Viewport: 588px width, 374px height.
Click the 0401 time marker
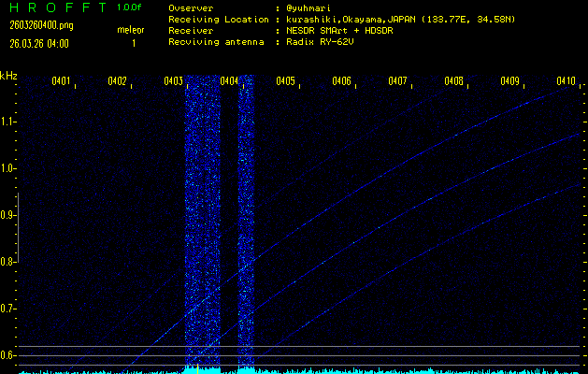coord(62,81)
